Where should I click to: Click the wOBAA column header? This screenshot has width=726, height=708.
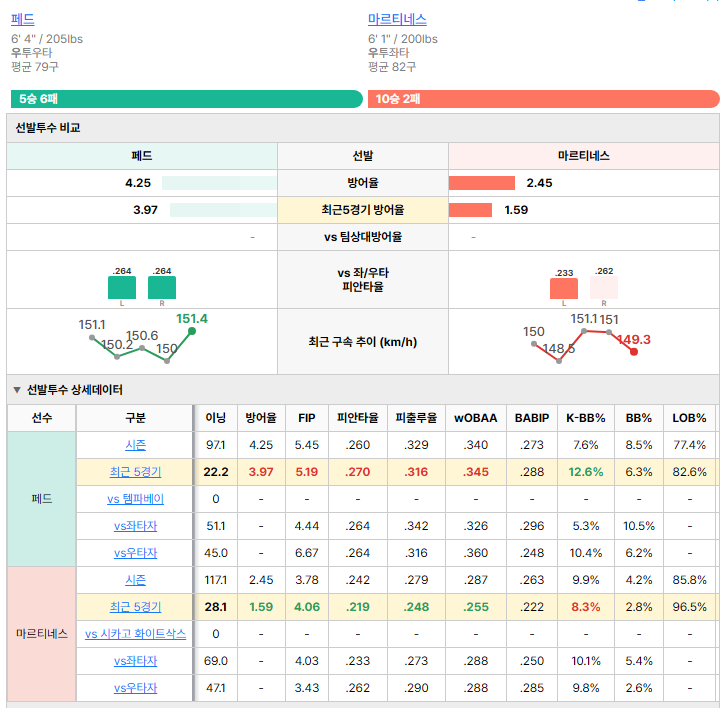(476, 418)
